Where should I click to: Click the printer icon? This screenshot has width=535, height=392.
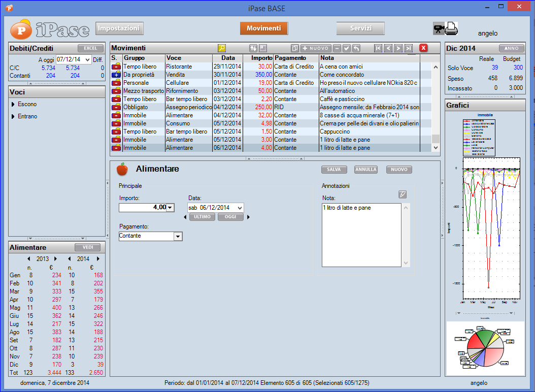[x=451, y=28]
